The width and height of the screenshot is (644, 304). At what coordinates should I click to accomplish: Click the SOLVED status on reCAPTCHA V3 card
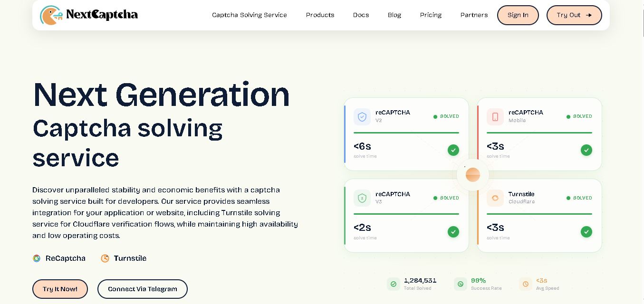[x=446, y=198]
